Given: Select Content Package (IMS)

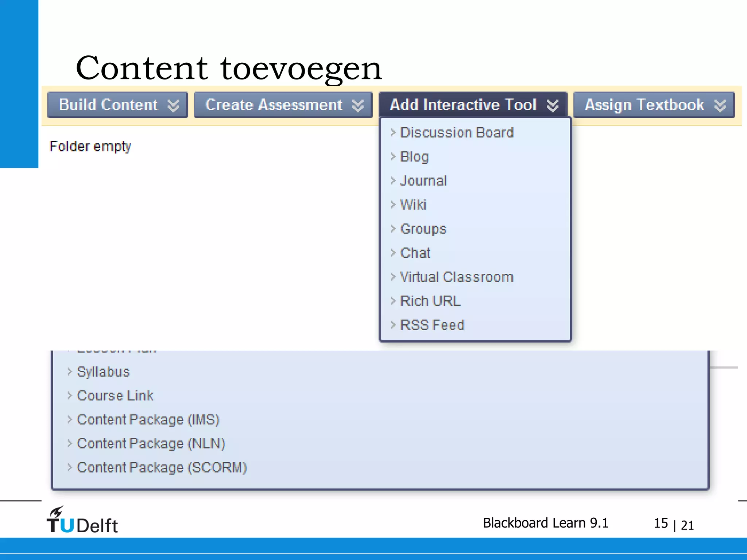Looking at the screenshot, I should pos(148,420).
